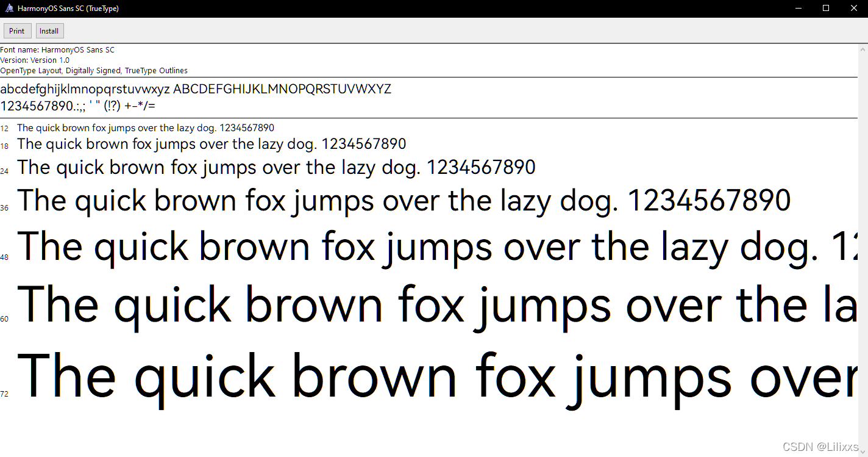Click the 'Version: Version 1.0' line
This screenshot has width=868, height=457.
point(35,60)
